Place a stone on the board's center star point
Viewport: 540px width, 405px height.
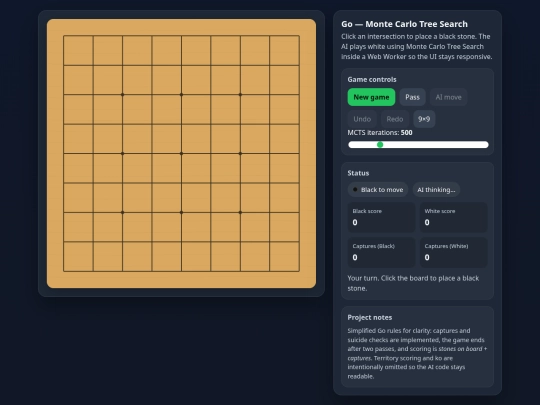click(x=181, y=153)
